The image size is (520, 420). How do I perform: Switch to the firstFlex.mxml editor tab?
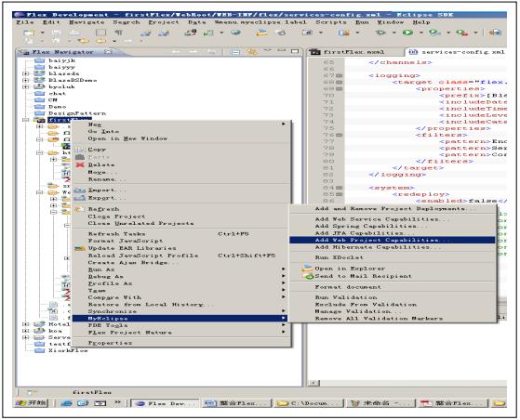point(353,52)
